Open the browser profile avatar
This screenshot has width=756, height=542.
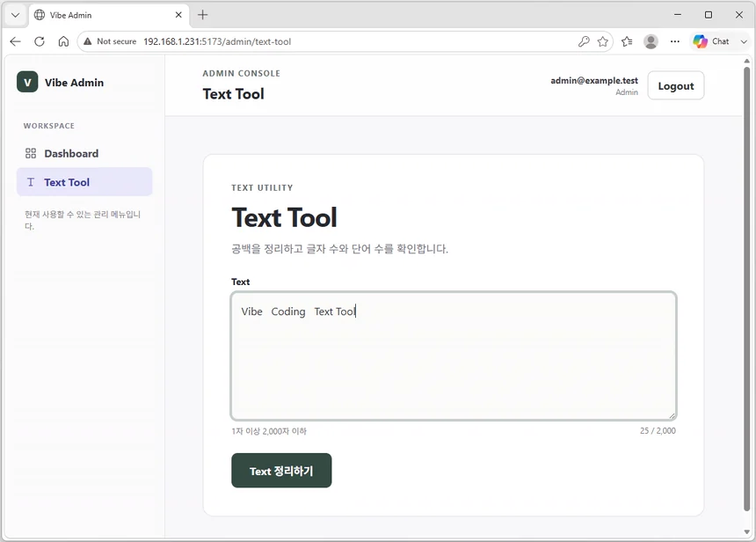pyautogui.click(x=651, y=41)
